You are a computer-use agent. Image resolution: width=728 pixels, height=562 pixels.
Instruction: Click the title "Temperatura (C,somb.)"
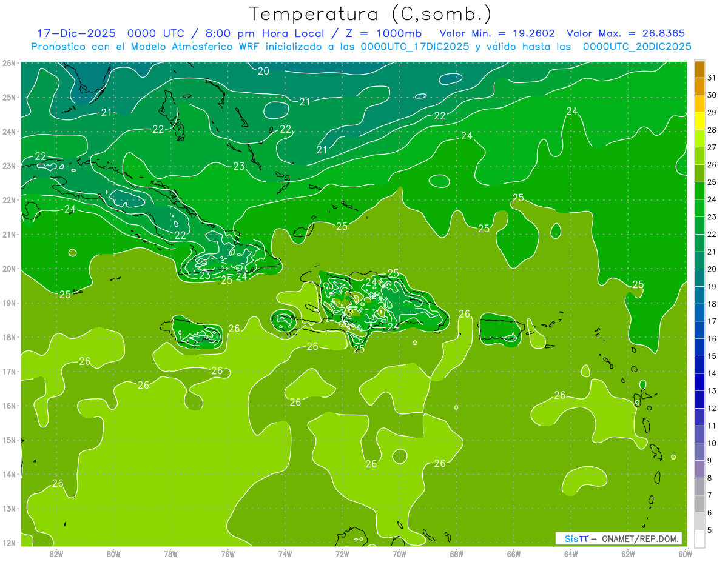[370, 14]
